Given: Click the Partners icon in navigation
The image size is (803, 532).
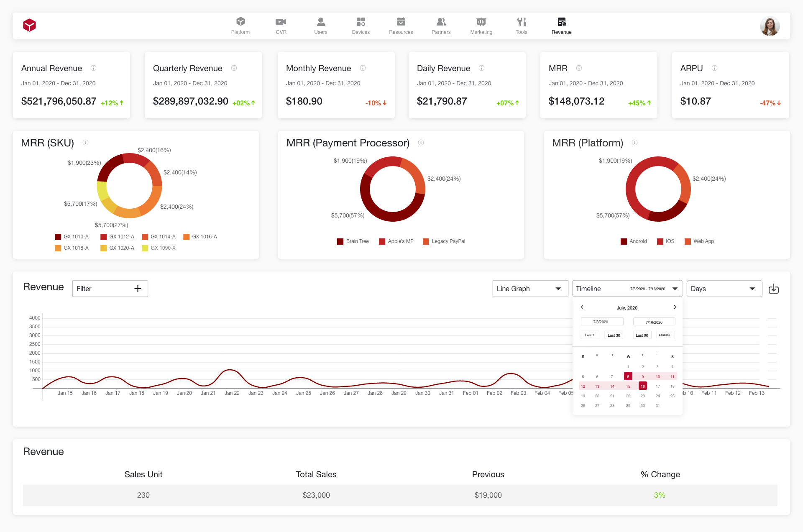Looking at the screenshot, I should 441,22.
